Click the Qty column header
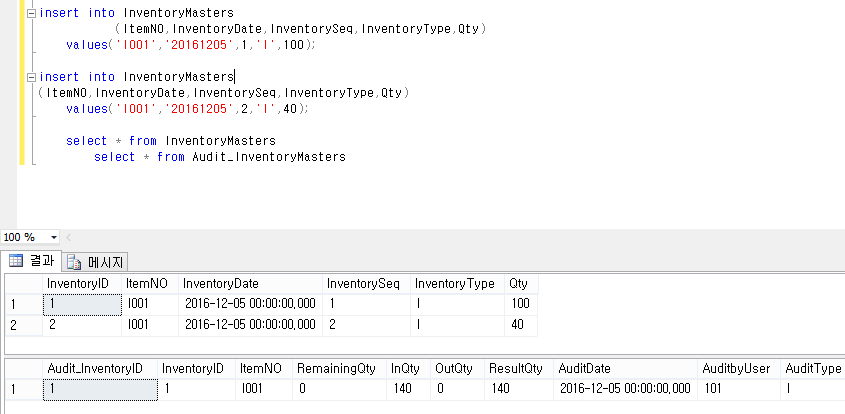Image resolution: width=845 pixels, height=414 pixels. (x=519, y=284)
